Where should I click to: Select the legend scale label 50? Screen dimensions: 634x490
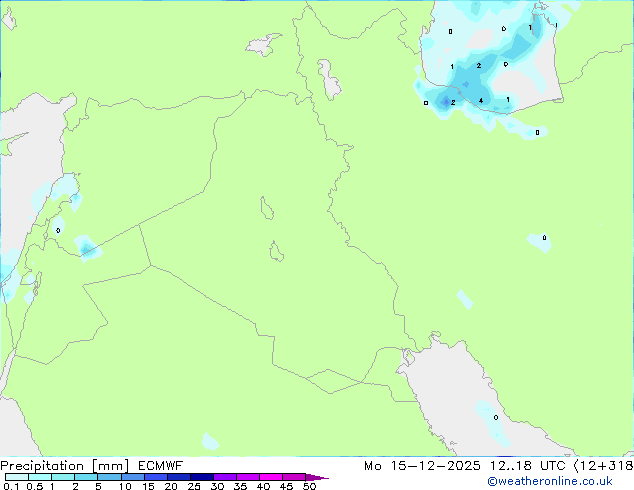pos(309,486)
